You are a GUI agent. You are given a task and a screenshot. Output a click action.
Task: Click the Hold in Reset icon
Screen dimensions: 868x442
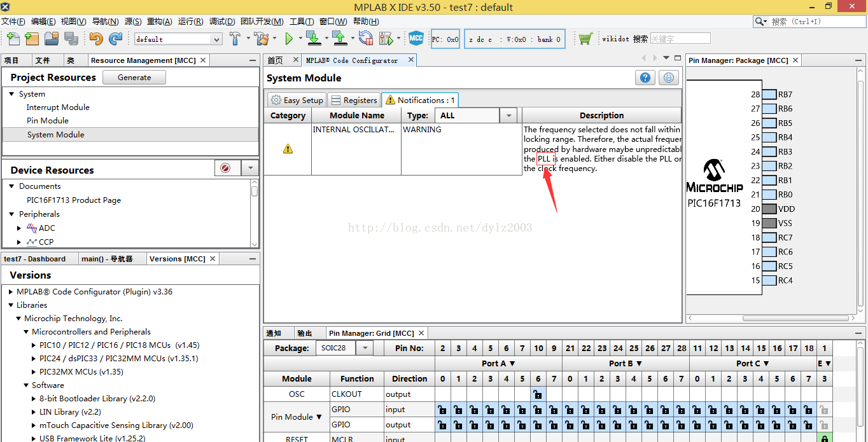[365, 39]
